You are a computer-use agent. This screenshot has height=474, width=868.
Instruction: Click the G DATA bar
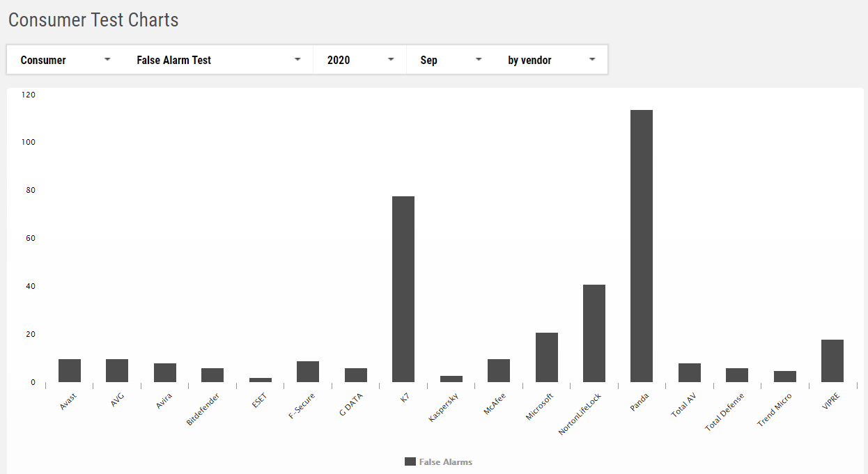(x=356, y=375)
